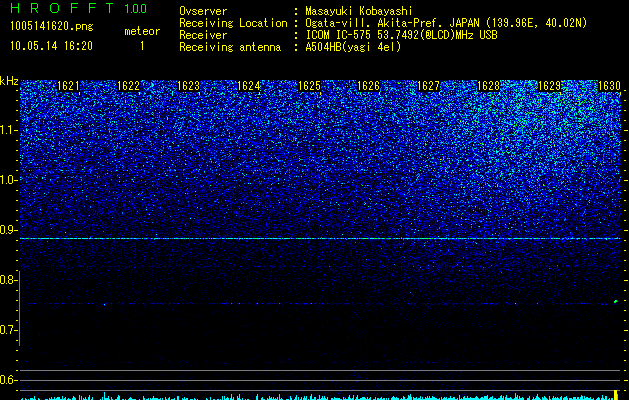Image resolution: width=629 pixels, height=400 pixels.
Task: Click the 0.8 kHz axis label
Action: (8, 280)
